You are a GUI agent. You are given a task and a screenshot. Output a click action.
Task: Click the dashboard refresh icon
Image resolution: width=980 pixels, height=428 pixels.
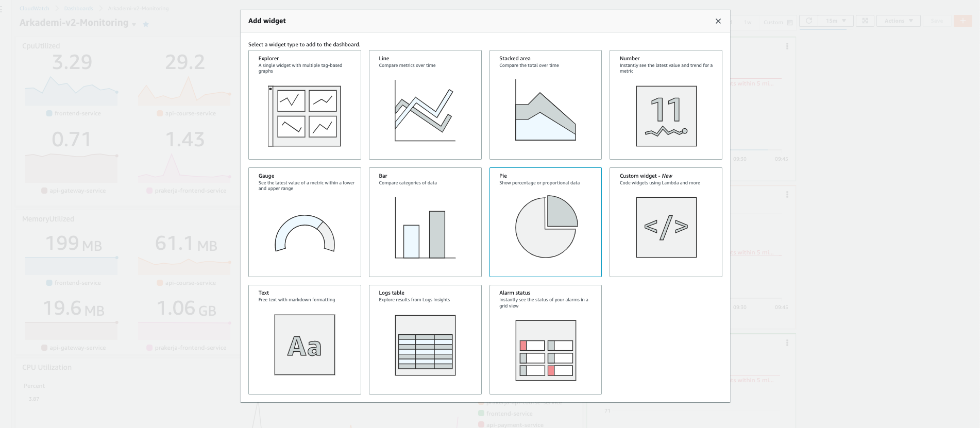coord(809,21)
